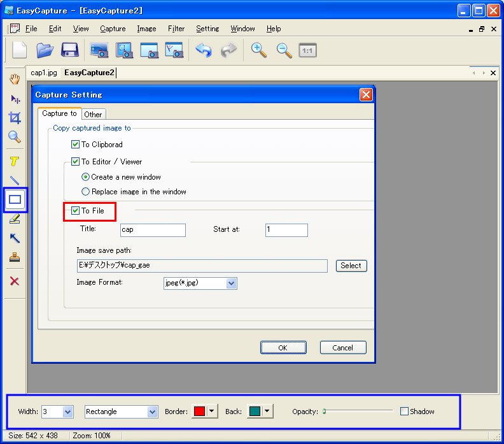Select the Crop tool
This screenshot has height=444, width=504.
tap(15, 118)
